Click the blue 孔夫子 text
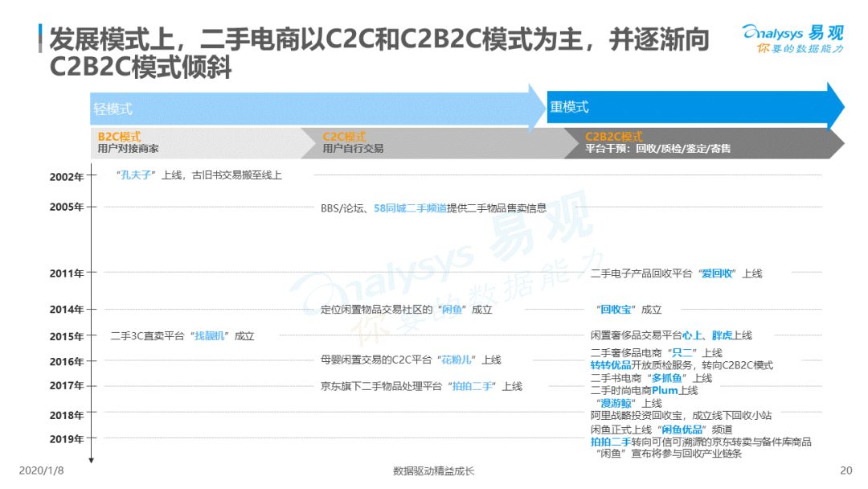Screen dimensions: 868x489 point(136,175)
